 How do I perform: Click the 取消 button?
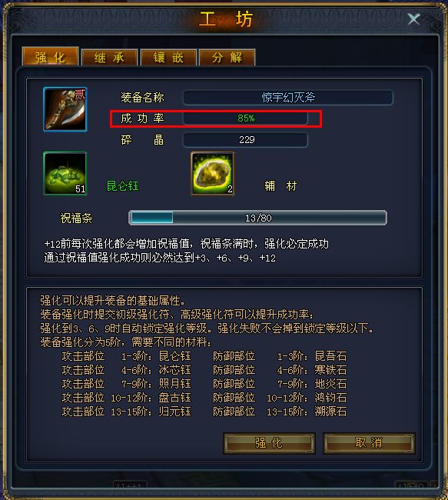(x=369, y=443)
